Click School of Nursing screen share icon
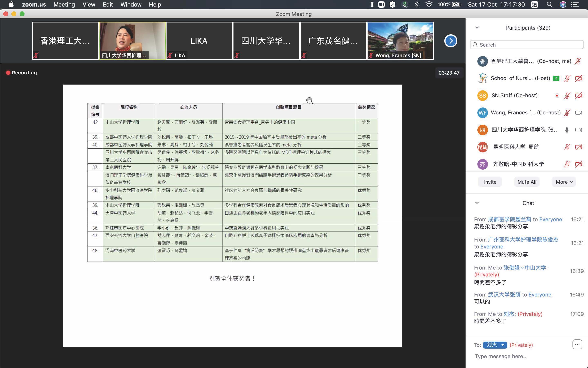The width and height of the screenshot is (588, 368). (556, 78)
